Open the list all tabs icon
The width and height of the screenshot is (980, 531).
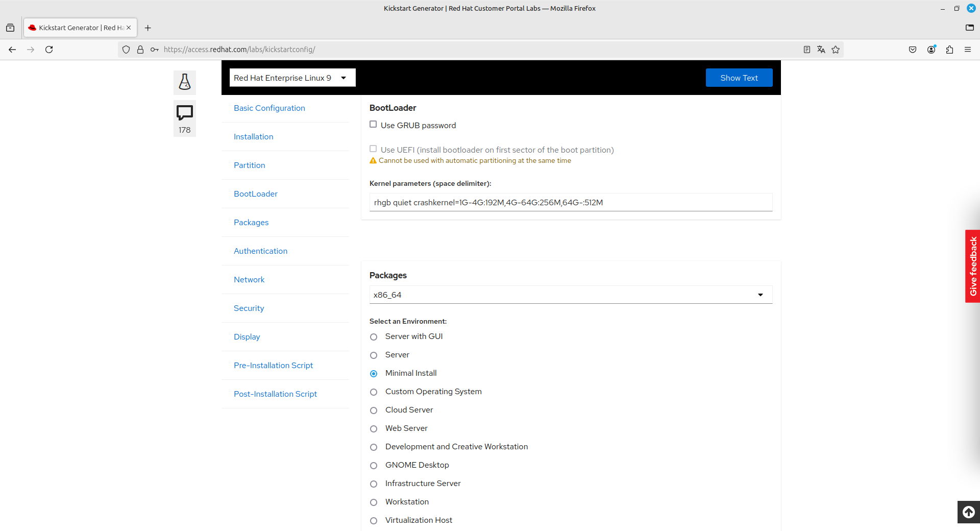coord(970,28)
